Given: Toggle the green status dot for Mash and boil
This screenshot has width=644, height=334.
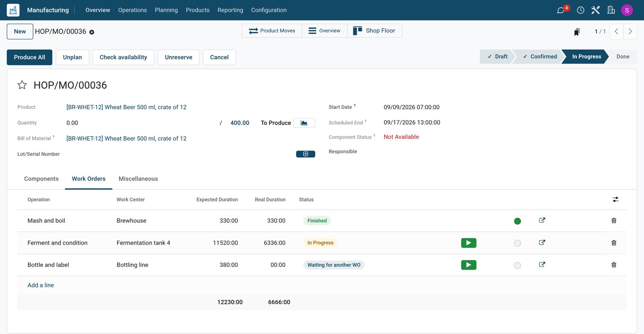Looking at the screenshot, I should click(518, 221).
